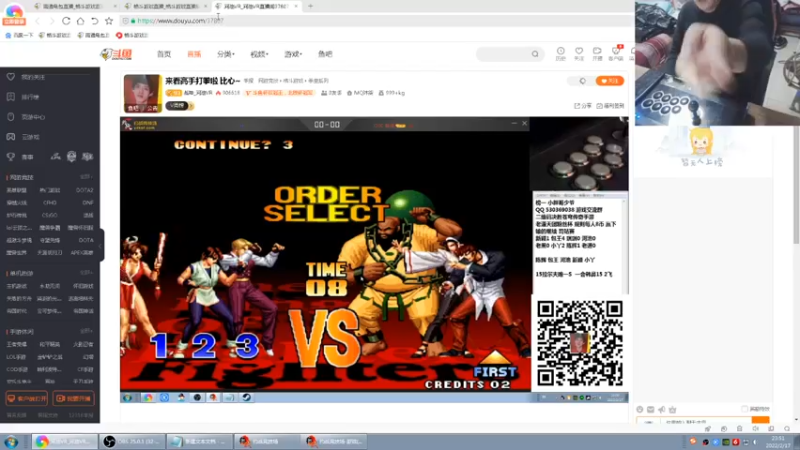Click the Steam icon in streamed taskbar

pyautogui.click(x=246, y=397)
